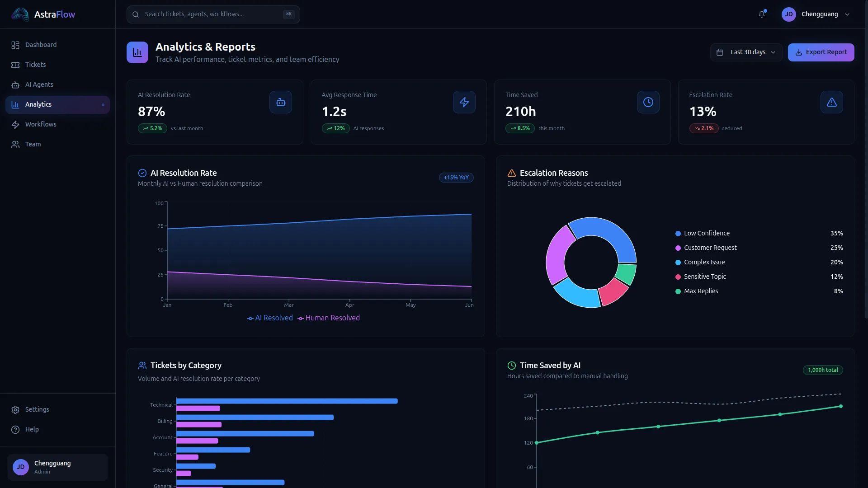Open Workflows section
This screenshot has width=868, height=488.
pyautogui.click(x=57, y=124)
